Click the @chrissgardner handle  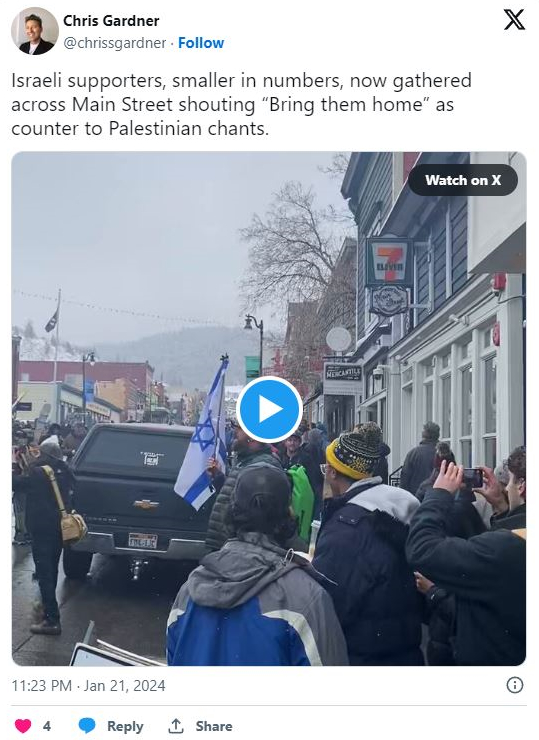coord(115,43)
